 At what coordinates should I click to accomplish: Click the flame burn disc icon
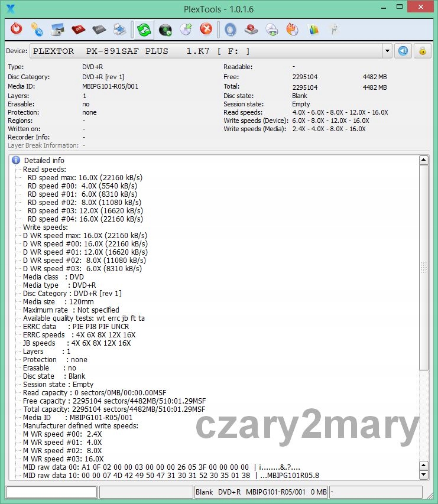pyautogui.click(x=292, y=29)
